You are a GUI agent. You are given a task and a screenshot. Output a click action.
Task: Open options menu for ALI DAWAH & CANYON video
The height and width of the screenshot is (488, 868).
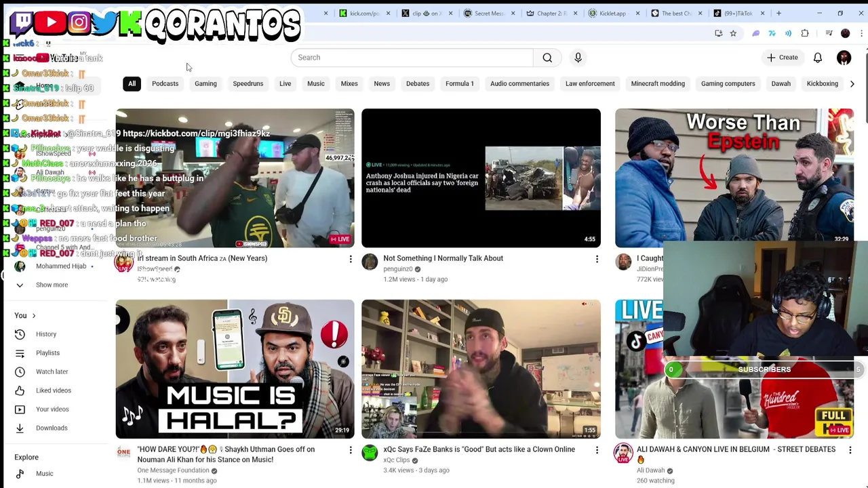pyautogui.click(x=850, y=450)
